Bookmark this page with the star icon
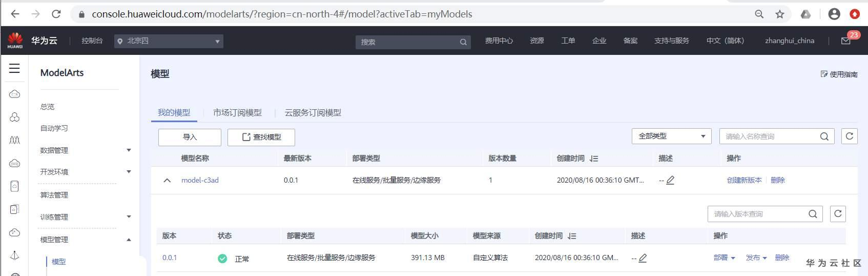This screenshot has height=276, width=868. pyautogui.click(x=779, y=14)
